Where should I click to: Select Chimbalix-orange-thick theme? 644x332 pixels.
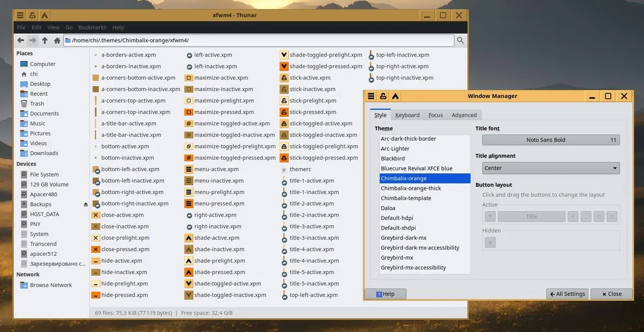tap(425, 188)
